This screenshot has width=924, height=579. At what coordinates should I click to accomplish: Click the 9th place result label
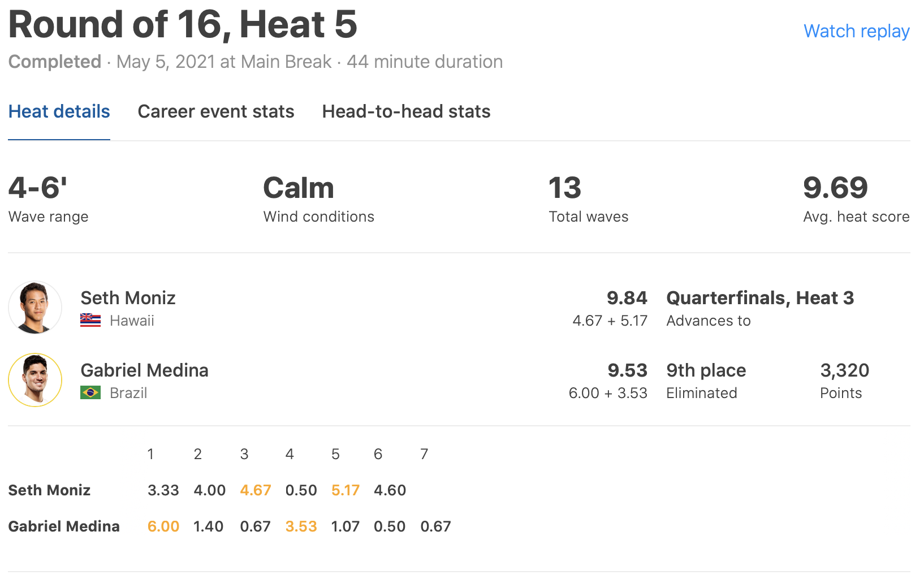706,370
